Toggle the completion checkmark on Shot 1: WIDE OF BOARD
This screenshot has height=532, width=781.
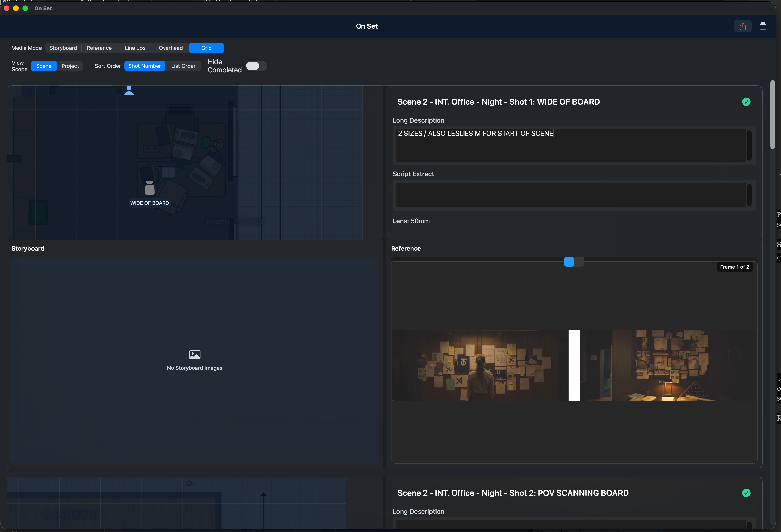[746, 102]
